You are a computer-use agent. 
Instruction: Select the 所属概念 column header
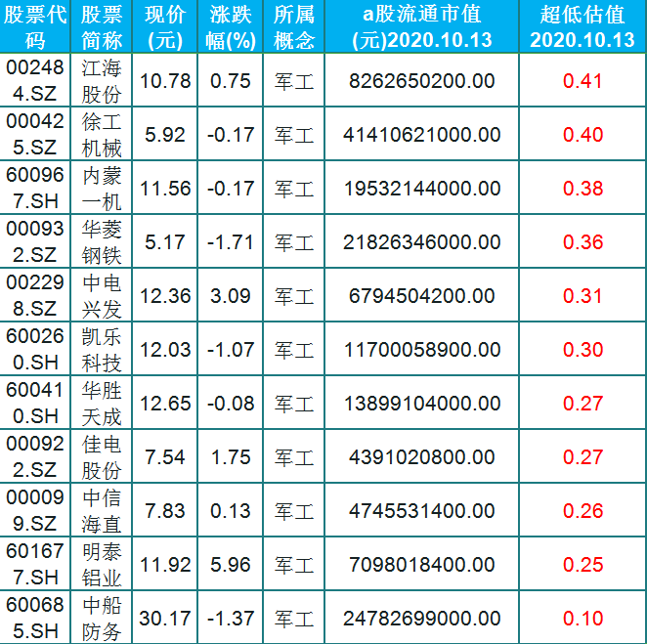pyautogui.click(x=294, y=26)
